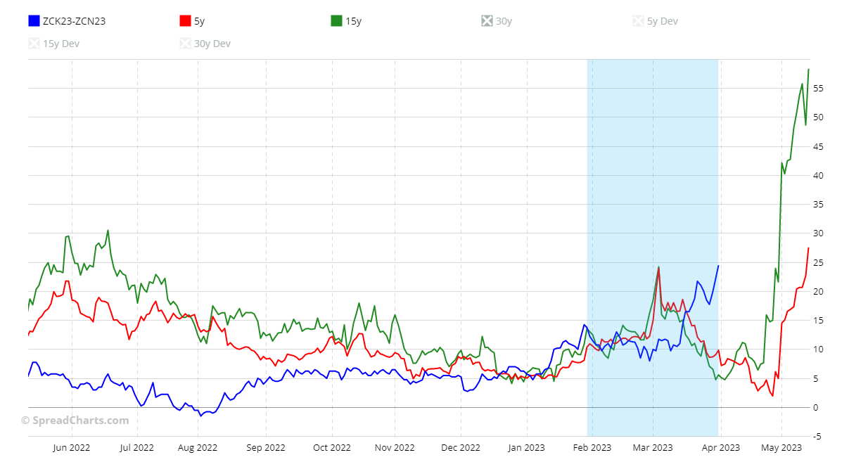Click the crossed-out box icon beside 5y Dev

(x=638, y=21)
